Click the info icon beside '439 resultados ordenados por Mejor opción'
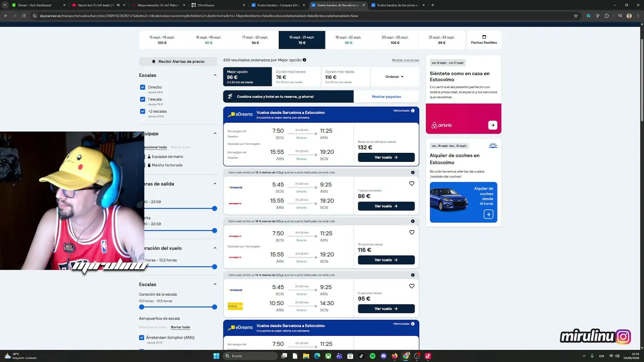The width and height of the screenshot is (644, 362). point(304,60)
